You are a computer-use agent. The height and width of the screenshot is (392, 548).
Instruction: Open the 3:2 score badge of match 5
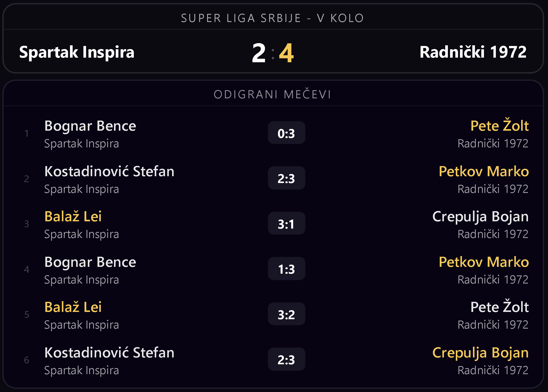coord(287,314)
